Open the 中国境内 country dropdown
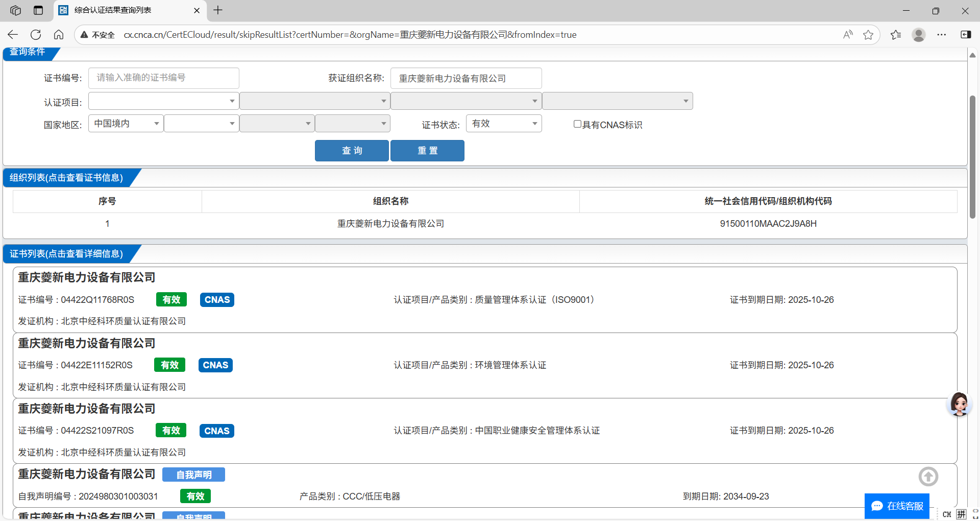The height and width of the screenshot is (521, 980). [126, 124]
